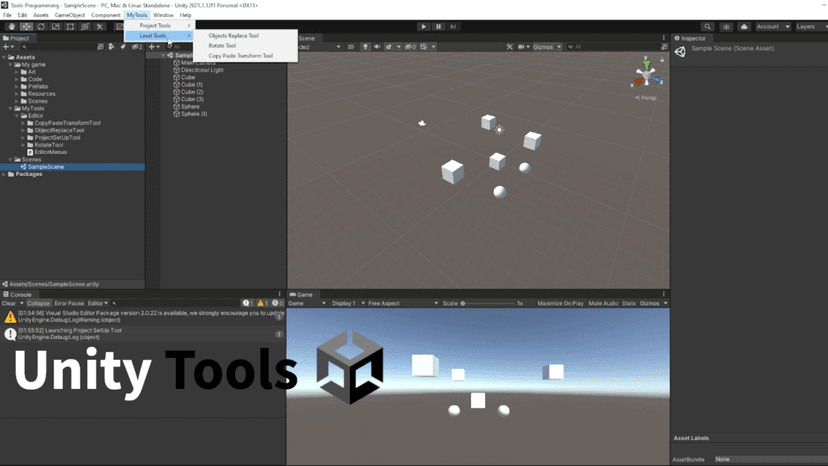This screenshot has height=466, width=828.
Task: Select the Hand tool in toolbar
Action: tap(12, 26)
